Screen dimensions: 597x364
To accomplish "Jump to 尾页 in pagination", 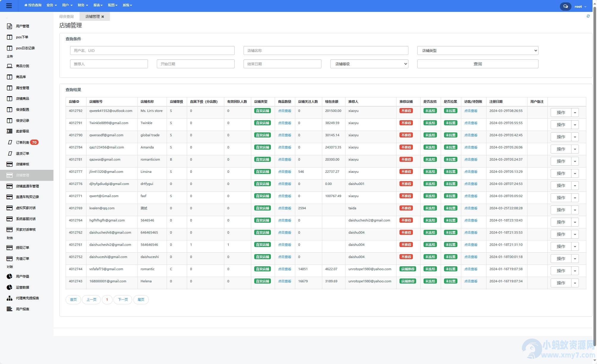I will pyautogui.click(x=141, y=300).
